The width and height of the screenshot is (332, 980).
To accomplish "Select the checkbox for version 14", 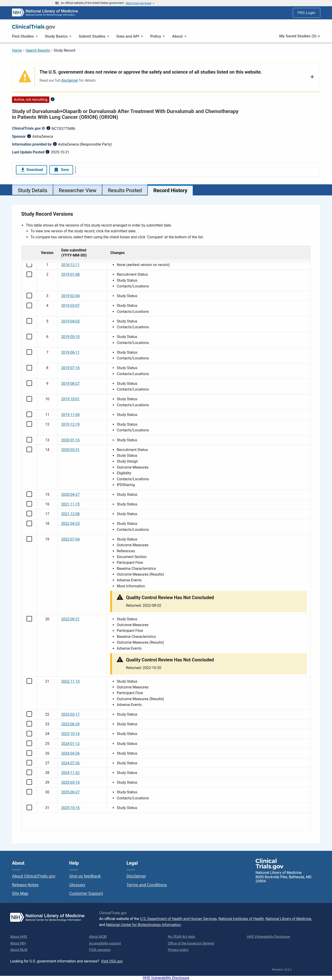I will coord(29,449).
